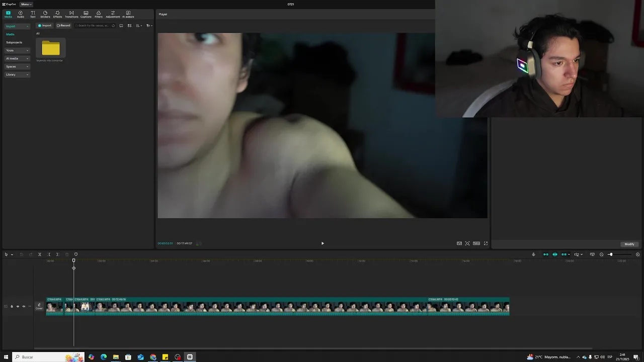Play the video in the Player
644x362 pixels.
pos(323,243)
